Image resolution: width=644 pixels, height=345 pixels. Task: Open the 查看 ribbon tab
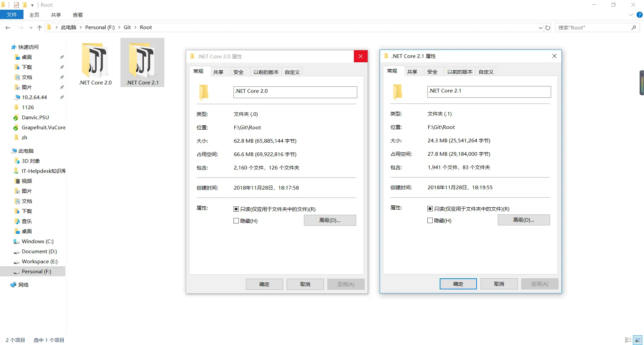77,15
